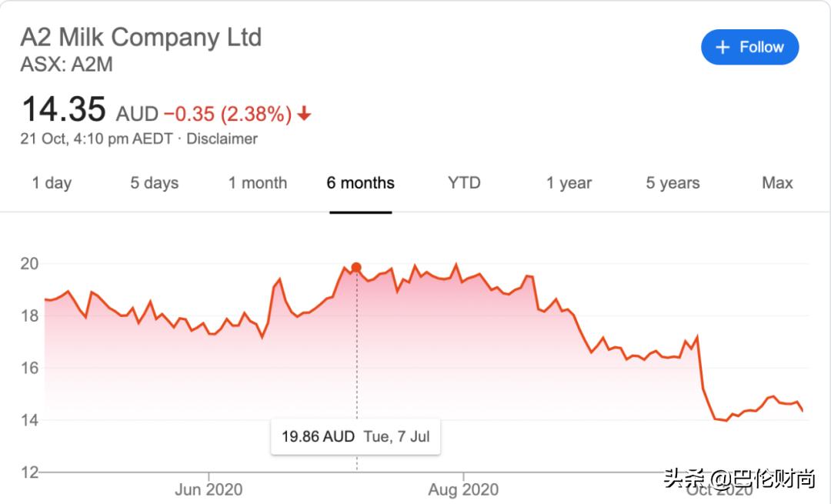Open the 5 years historical view

tap(671, 183)
